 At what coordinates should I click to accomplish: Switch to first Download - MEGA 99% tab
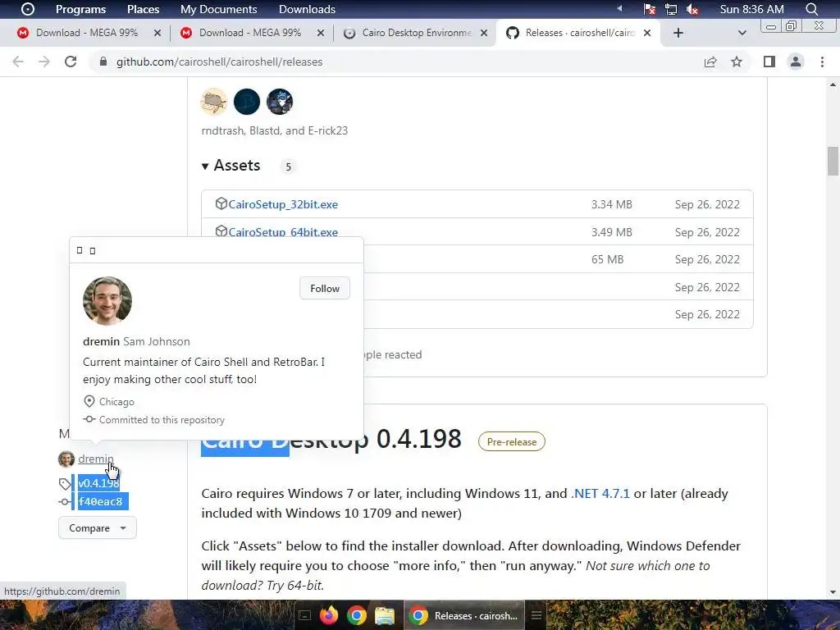(87, 33)
